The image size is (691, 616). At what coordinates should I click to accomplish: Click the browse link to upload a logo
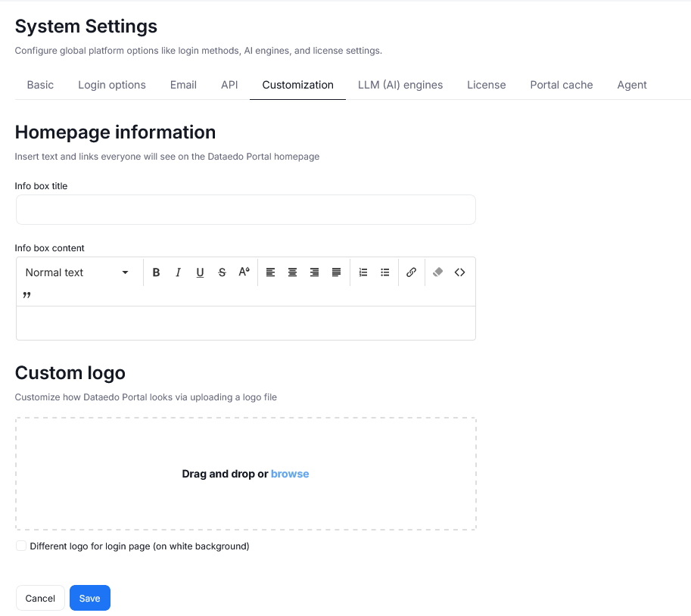point(290,473)
